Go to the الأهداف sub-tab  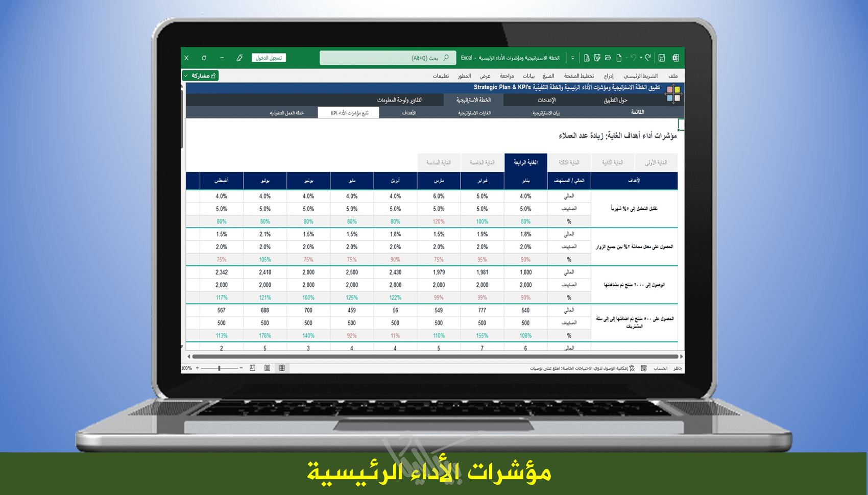[x=409, y=113]
